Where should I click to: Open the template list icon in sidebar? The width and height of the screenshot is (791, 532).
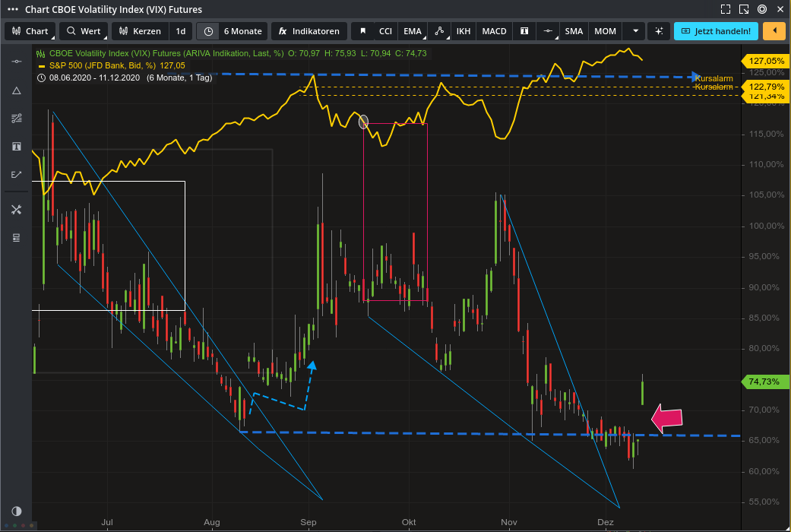[16, 237]
